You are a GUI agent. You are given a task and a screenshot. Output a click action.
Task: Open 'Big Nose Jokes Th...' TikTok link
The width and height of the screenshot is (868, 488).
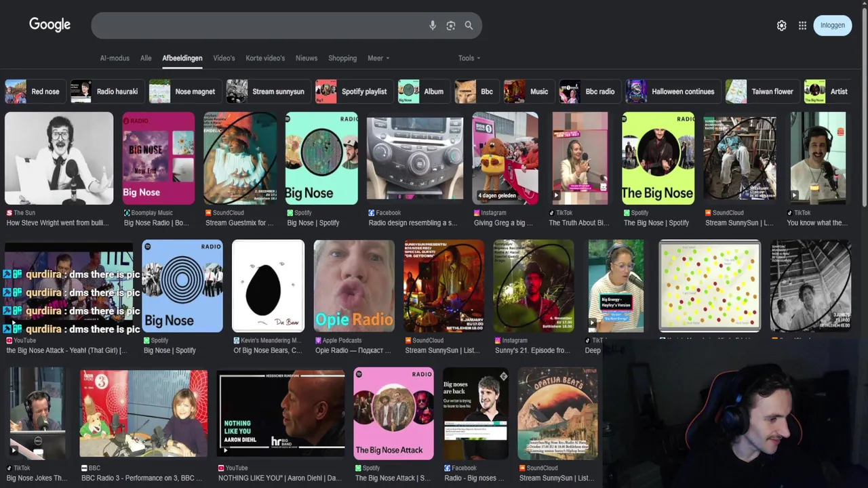pos(37,478)
